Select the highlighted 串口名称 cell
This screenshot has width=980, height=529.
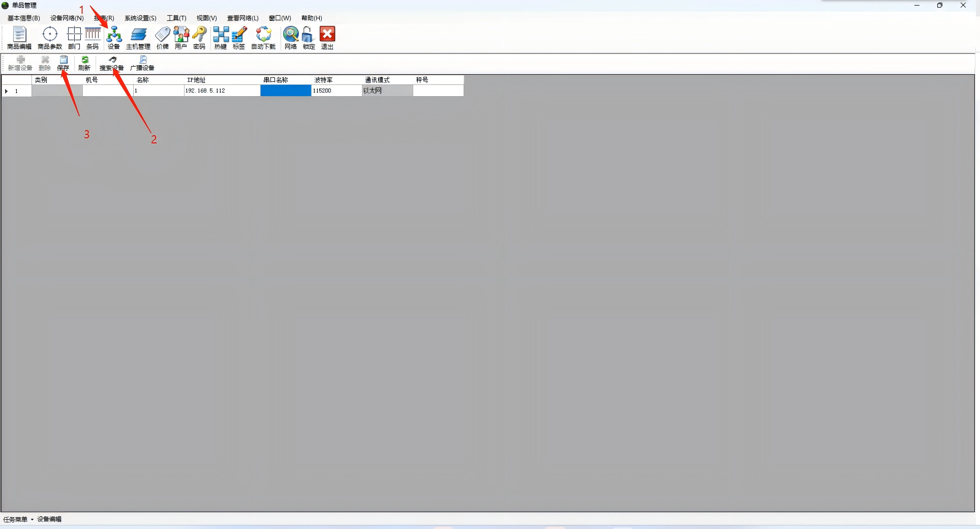(285, 91)
